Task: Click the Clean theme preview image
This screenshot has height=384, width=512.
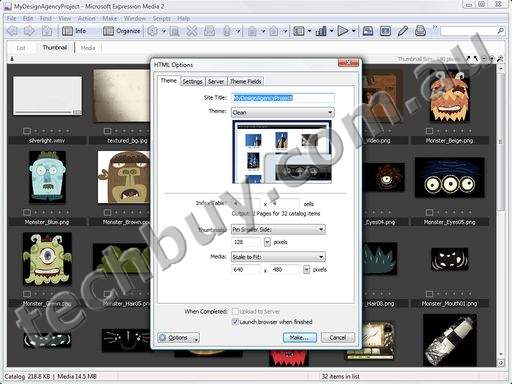Action: 282,152
